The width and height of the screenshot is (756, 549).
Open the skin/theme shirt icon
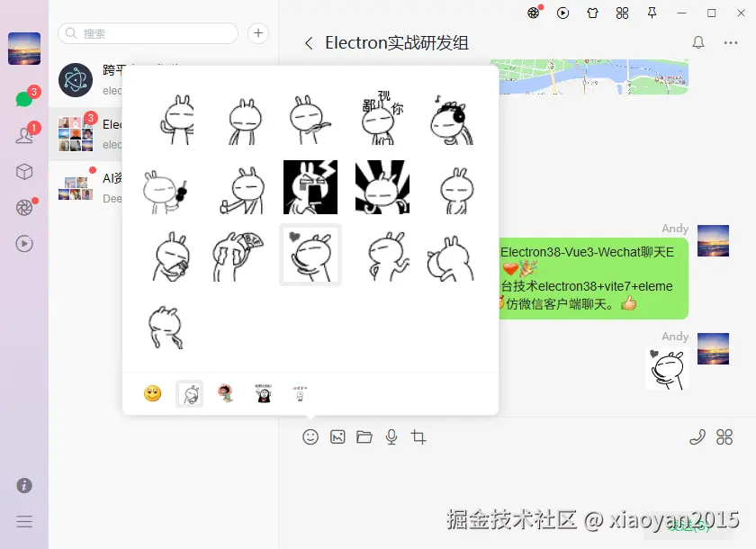[592, 13]
